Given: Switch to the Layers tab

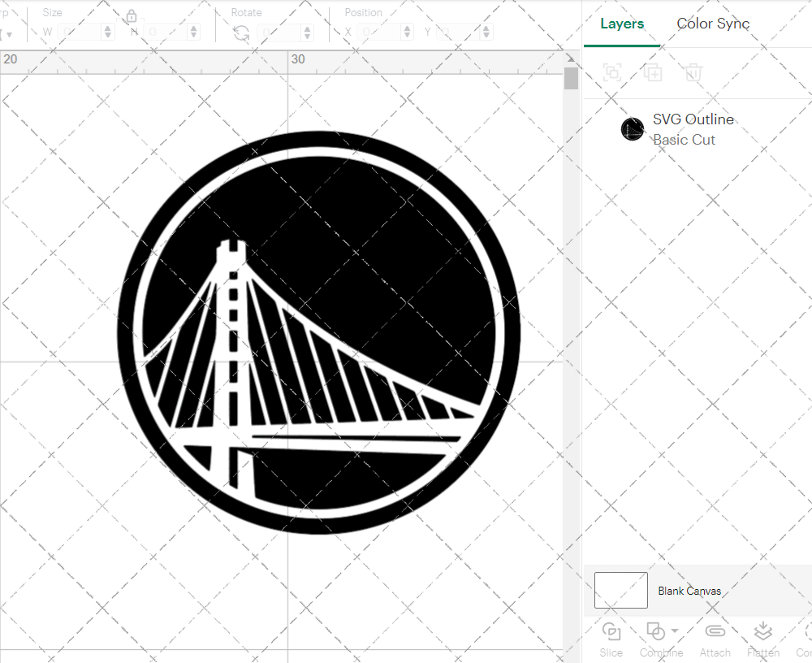Looking at the screenshot, I should 621,24.
